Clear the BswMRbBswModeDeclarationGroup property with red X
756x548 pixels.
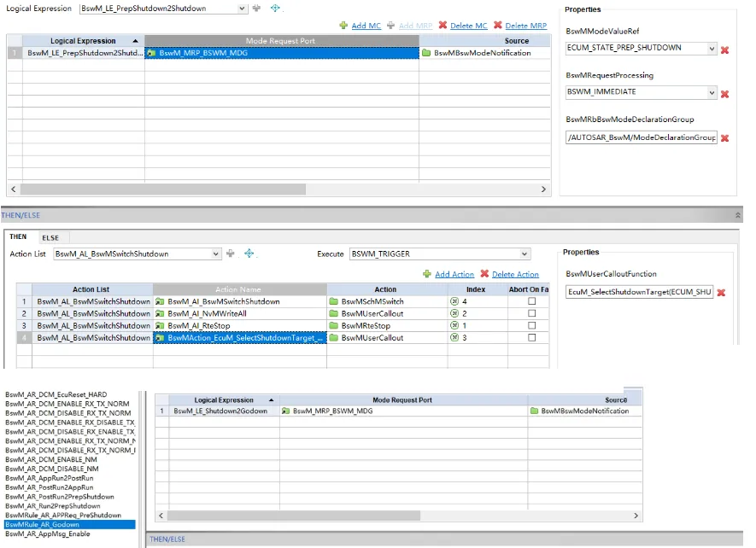pyautogui.click(x=724, y=138)
